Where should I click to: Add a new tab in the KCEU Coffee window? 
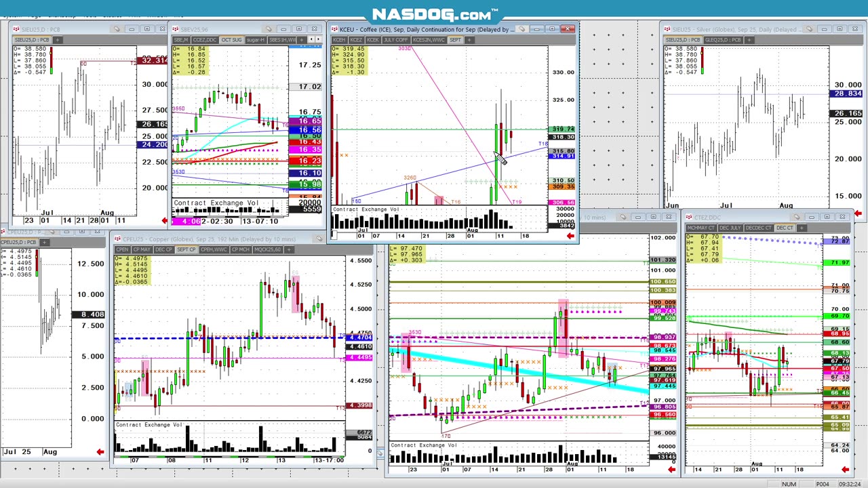click(469, 39)
